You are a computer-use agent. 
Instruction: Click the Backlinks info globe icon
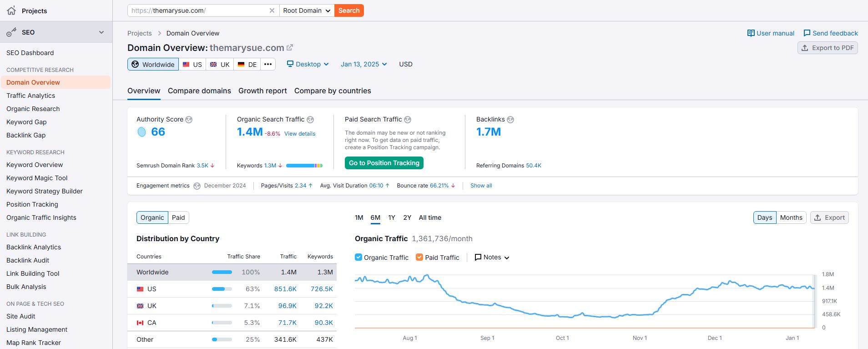coord(510,120)
